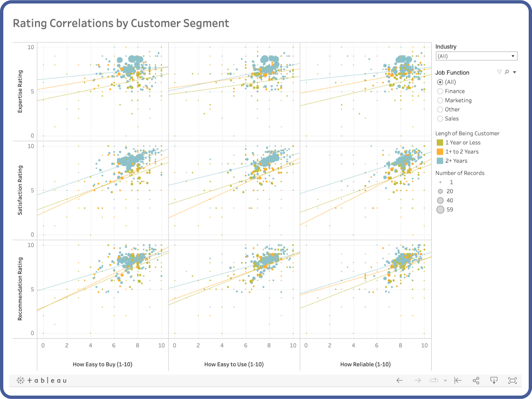This screenshot has height=399, width=532.
Task: Click the Download icon in the toolbar
Action: click(x=495, y=381)
